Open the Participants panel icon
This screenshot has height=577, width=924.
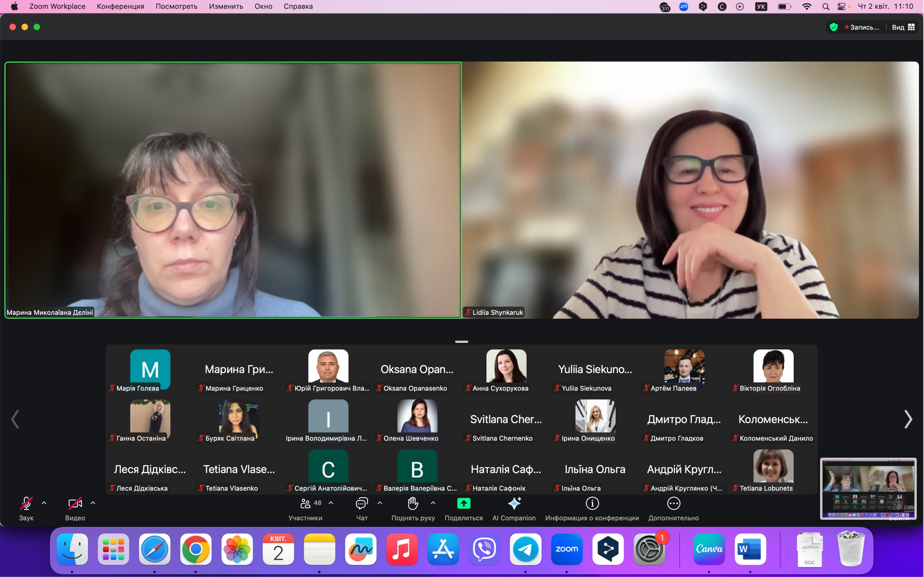[x=305, y=504]
